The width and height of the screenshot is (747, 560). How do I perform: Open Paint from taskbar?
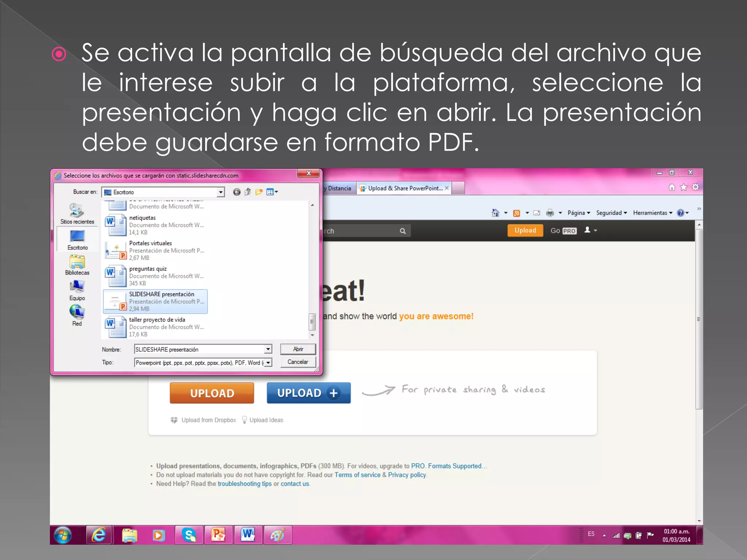tap(278, 535)
